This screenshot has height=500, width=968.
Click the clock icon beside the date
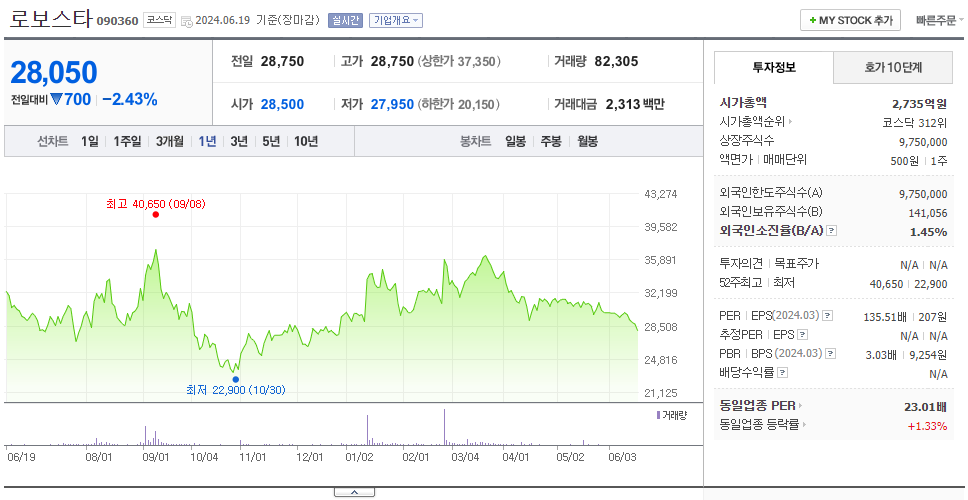[187, 22]
